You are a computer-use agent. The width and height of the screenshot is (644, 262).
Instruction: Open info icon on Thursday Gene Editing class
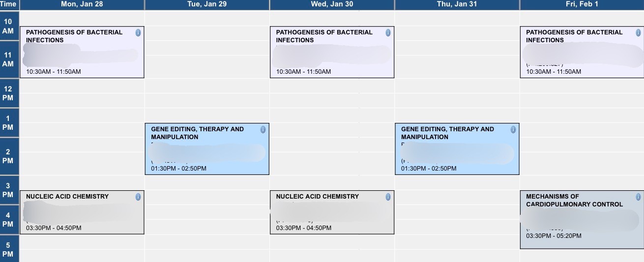pos(513,129)
